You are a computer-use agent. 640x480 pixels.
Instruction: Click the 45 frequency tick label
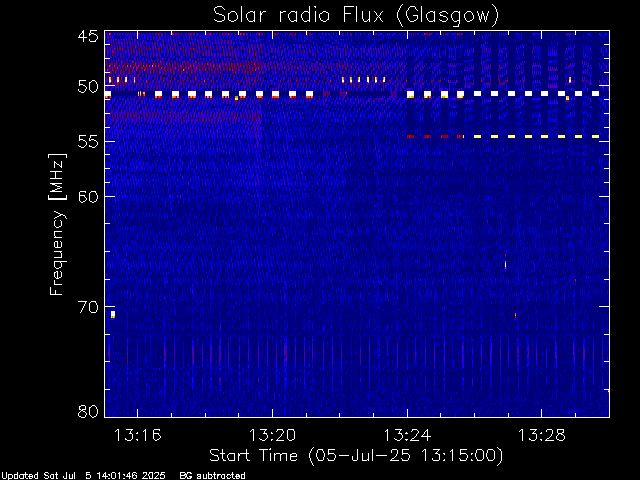(88, 36)
